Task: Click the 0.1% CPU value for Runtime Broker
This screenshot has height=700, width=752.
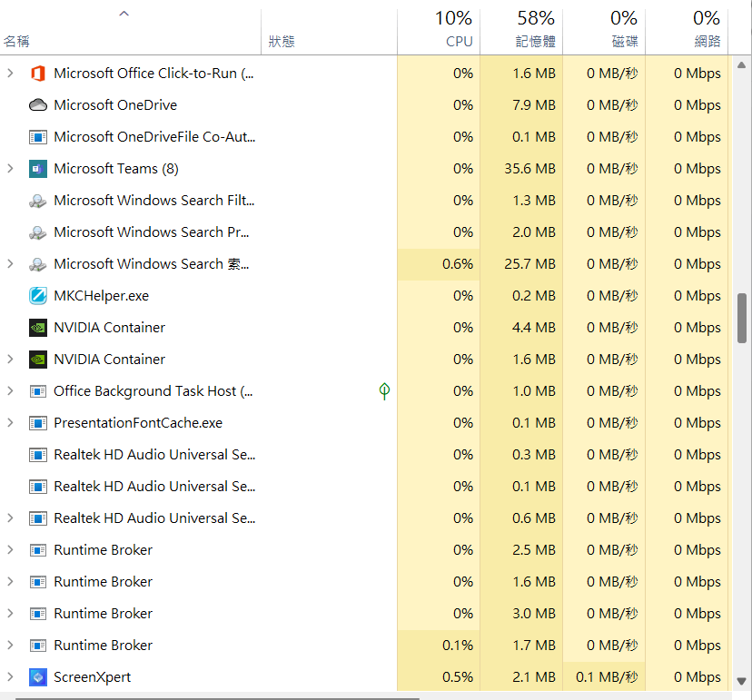Action: (x=458, y=646)
